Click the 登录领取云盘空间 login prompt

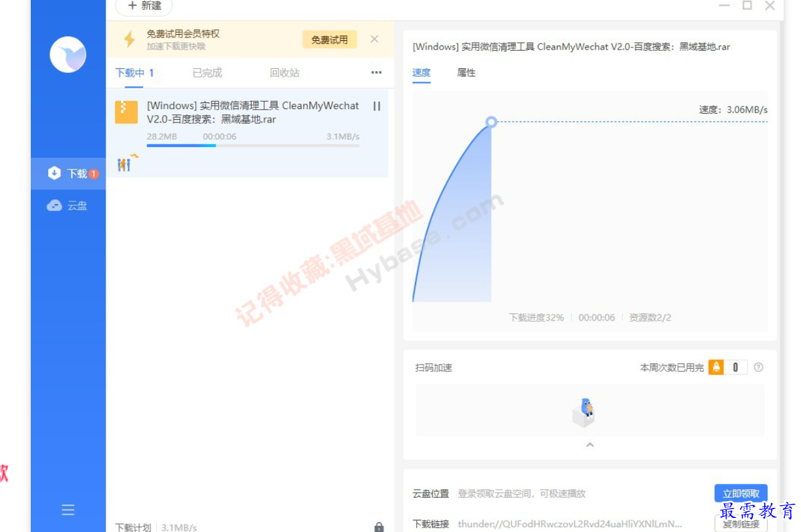click(521, 493)
